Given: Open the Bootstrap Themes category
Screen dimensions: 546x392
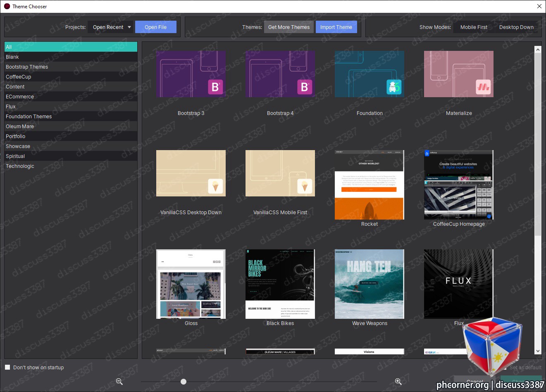Looking at the screenshot, I should 71,67.
